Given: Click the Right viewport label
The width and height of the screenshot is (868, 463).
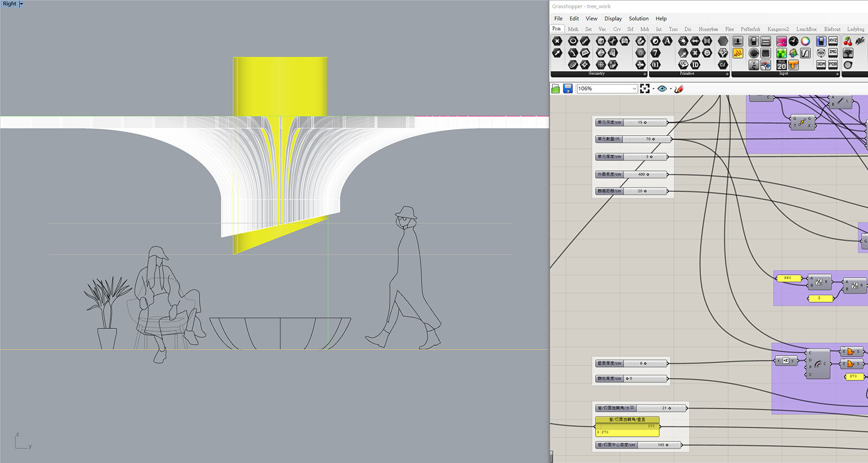Looking at the screenshot, I should tap(10, 4).
